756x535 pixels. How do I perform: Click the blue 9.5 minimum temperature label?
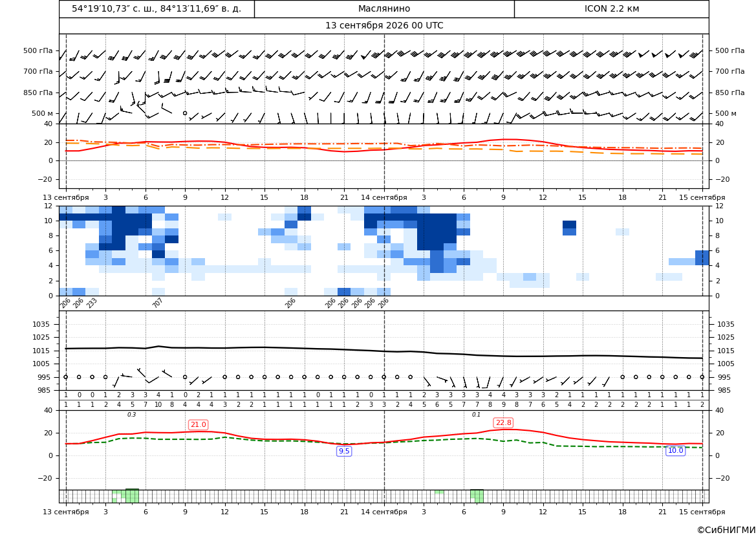coord(344,451)
